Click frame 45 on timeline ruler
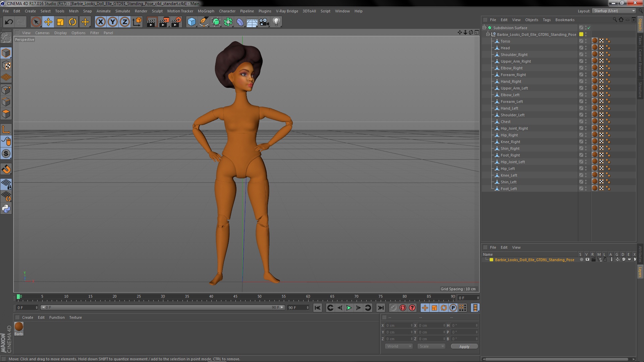The height and width of the screenshot is (362, 644). (235, 297)
